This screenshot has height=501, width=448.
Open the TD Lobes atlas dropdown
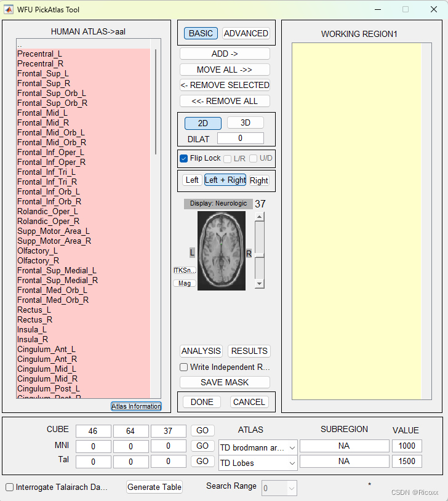[x=258, y=463]
